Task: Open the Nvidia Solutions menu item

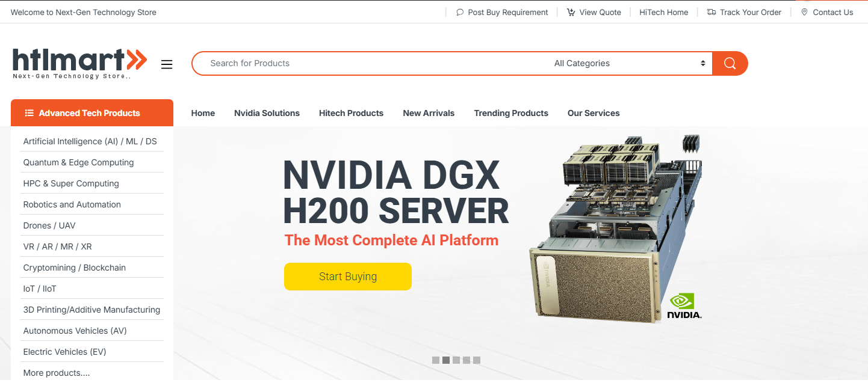Action: coord(267,113)
